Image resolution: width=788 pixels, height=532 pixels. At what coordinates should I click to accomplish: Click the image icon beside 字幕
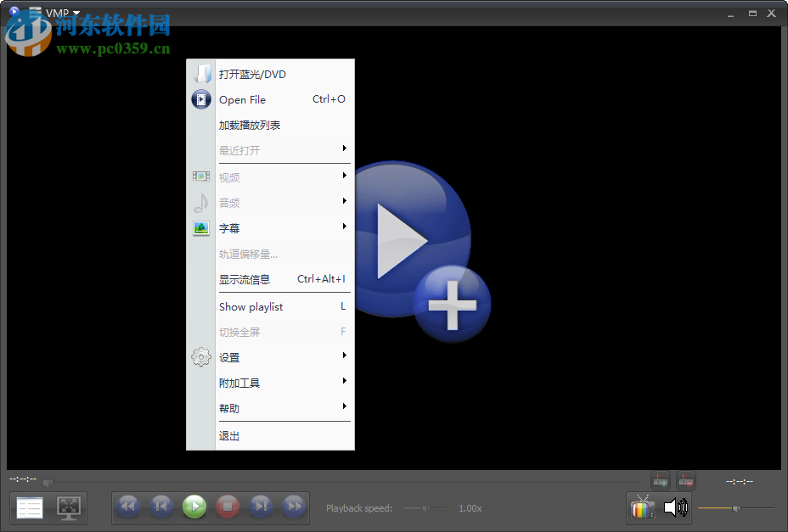tap(201, 227)
